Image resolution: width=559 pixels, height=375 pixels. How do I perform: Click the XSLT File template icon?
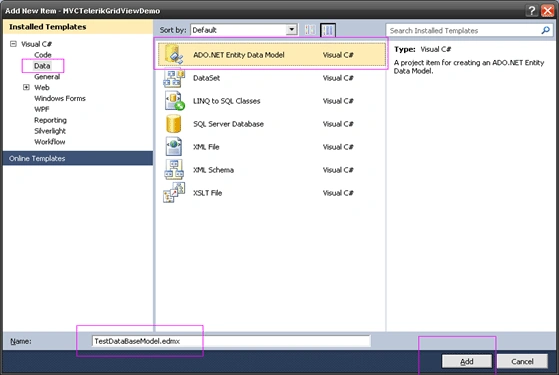pyautogui.click(x=174, y=193)
